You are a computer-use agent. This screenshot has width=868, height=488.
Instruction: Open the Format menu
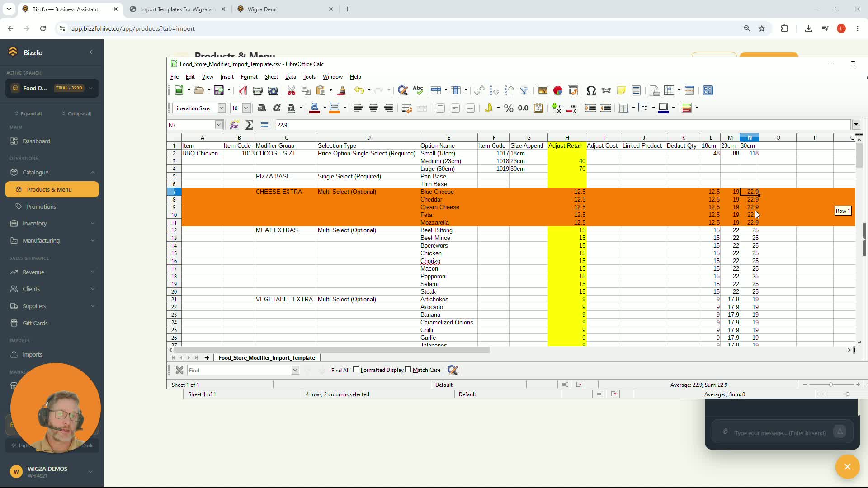[x=249, y=77]
